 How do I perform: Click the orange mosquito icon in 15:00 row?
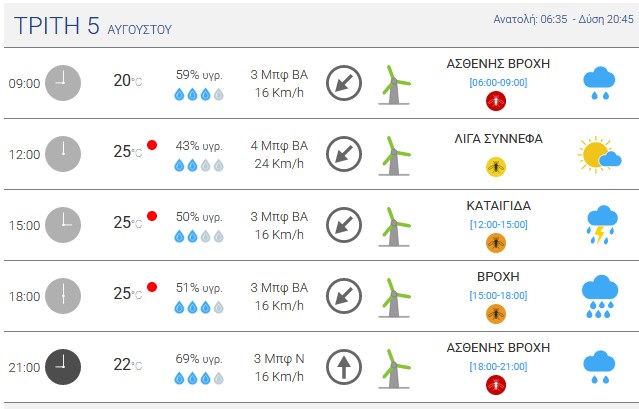tap(496, 243)
